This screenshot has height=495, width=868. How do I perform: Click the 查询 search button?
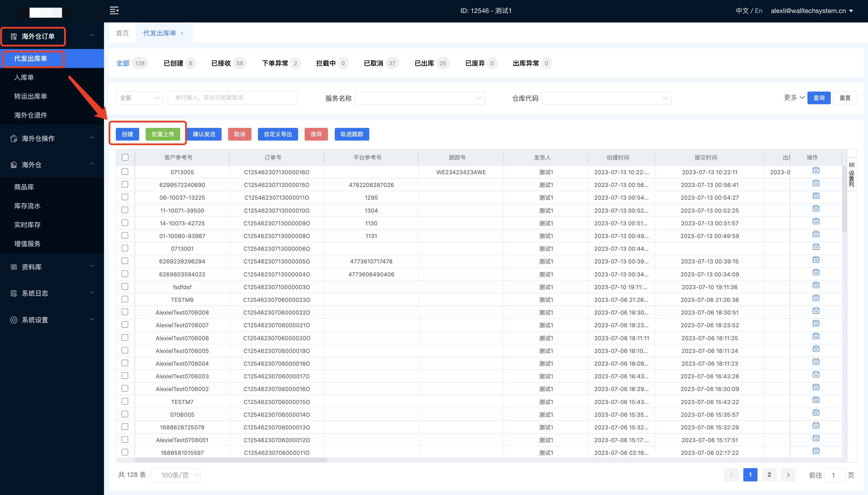pyautogui.click(x=819, y=98)
